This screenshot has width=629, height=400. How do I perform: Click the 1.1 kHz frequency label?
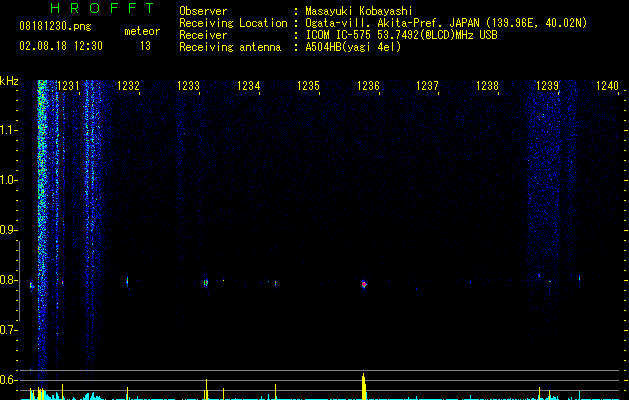[x=8, y=130]
